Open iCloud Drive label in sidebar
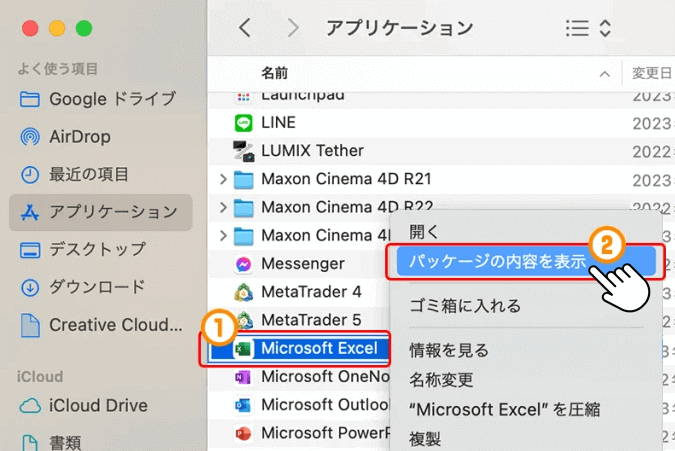Screen dimensions: 675x451 pyautogui.click(x=98, y=405)
